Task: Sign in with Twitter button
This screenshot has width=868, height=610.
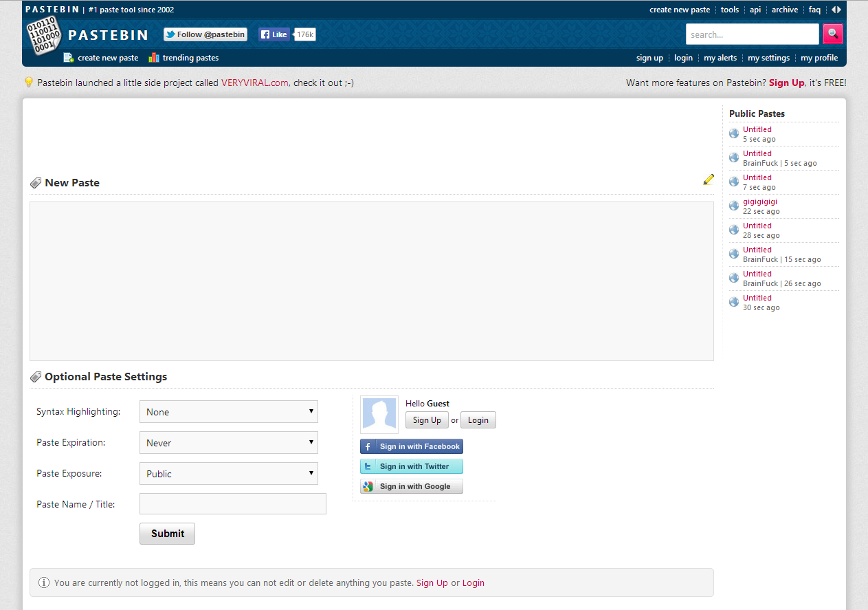Action: tap(411, 466)
